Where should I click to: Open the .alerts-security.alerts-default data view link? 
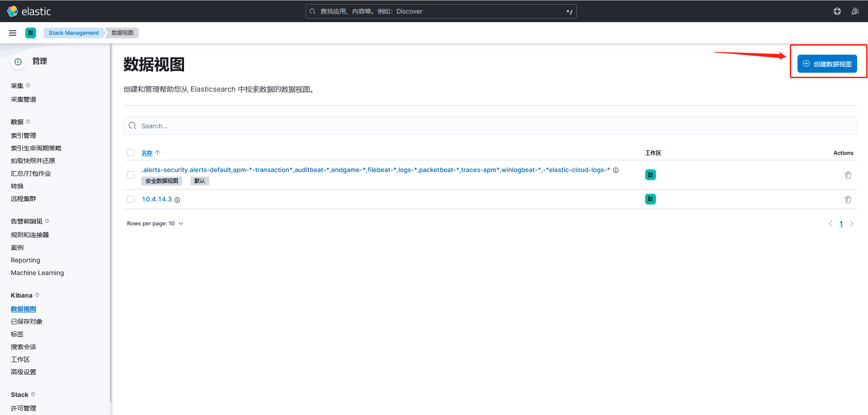[x=376, y=170]
